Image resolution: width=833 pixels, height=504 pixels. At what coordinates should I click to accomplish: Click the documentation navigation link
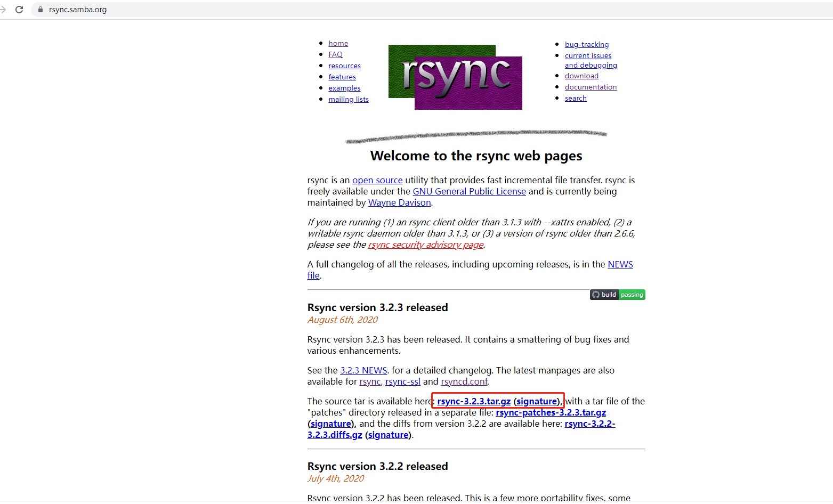591,87
